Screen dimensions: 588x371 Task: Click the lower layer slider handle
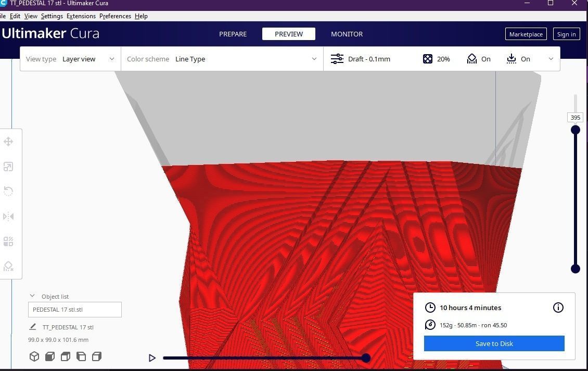(x=575, y=268)
